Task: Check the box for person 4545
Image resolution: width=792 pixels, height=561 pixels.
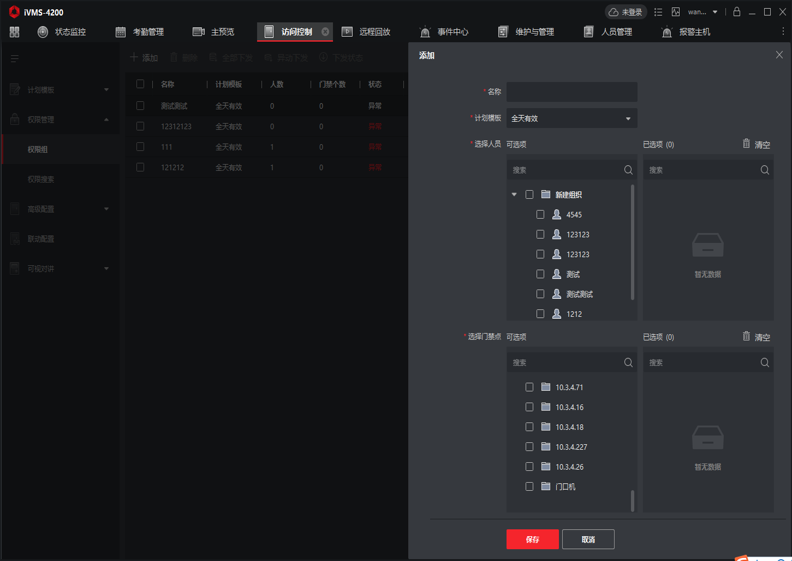Action: tap(540, 215)
